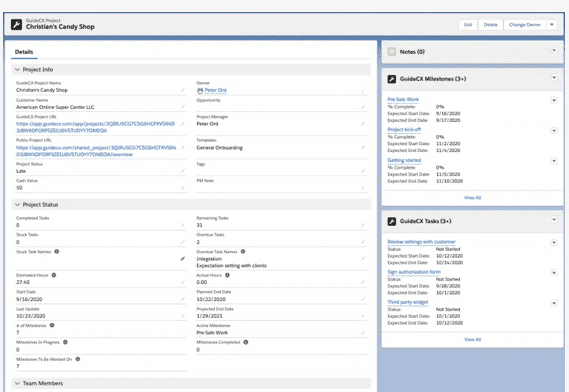Image resolution: width=569 pixels, height=392 pixels.
Task: Edit Start Date pencil icon
Action: pyautogui.click(x=183, y=299)
